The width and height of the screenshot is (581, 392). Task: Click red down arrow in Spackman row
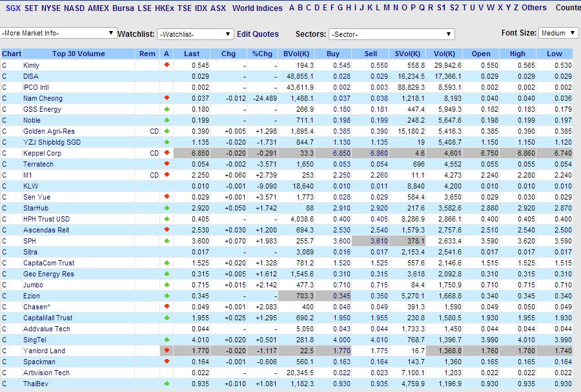pos(167,361)
